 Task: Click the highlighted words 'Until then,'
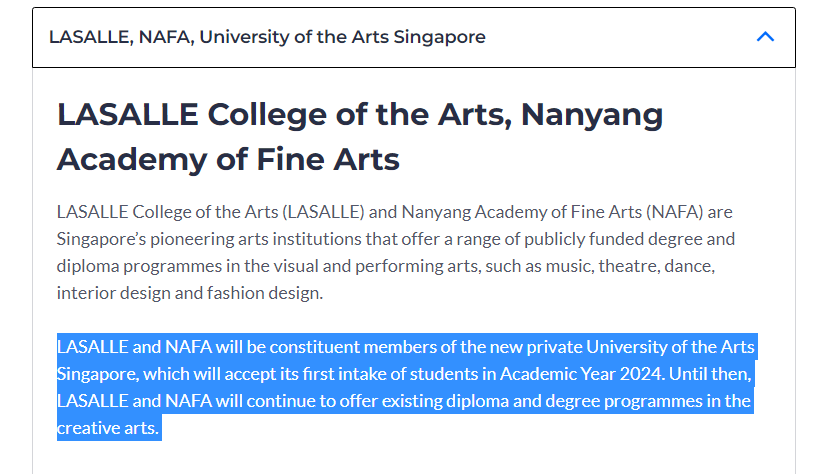point(710,374)
